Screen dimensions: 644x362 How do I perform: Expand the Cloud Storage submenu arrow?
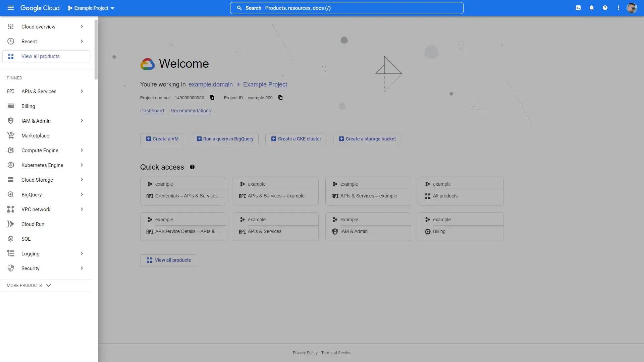pos(82,180)
